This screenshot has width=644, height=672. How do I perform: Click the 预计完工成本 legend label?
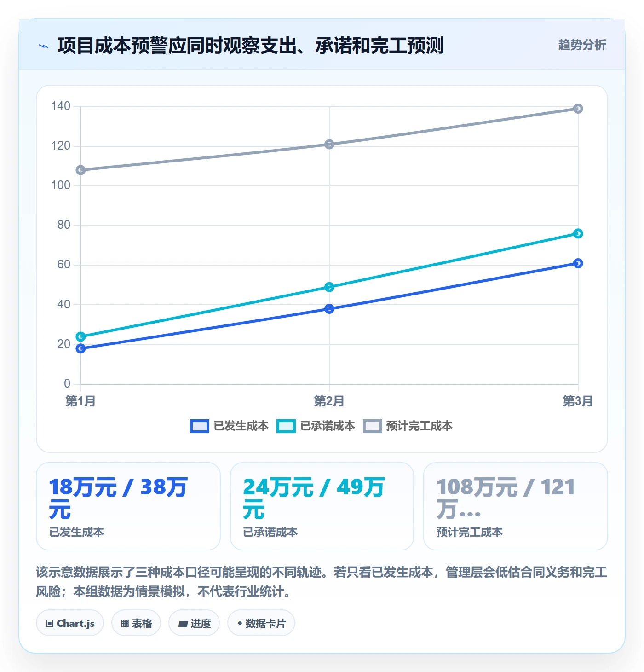coord(419,426)
